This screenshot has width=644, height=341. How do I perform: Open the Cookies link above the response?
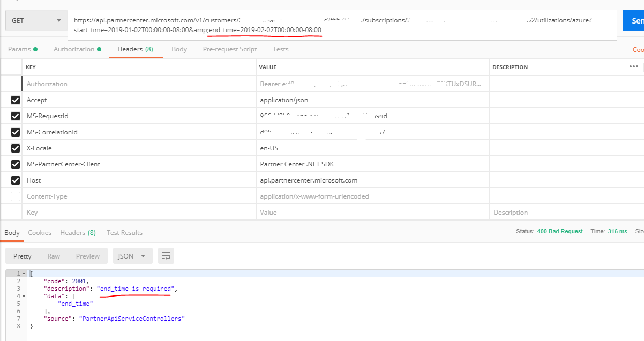(40, 232)
